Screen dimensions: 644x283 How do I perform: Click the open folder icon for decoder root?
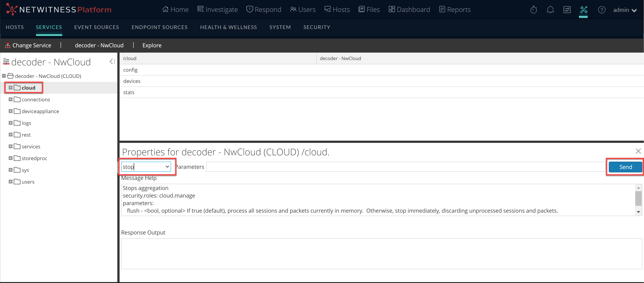point(11,76)
